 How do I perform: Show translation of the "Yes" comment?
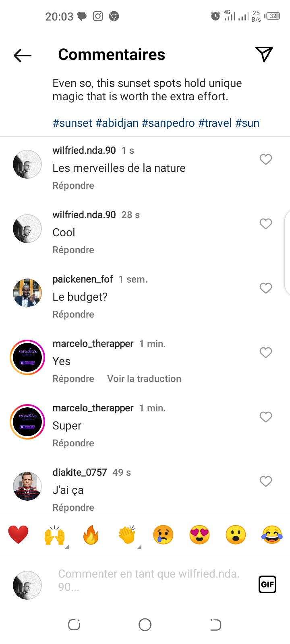click(144, 379)
